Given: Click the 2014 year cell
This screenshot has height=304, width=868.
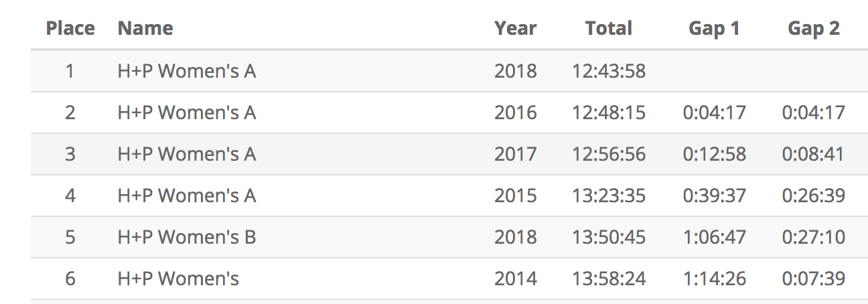Looking at the screenshot, I should pos(515,279).
